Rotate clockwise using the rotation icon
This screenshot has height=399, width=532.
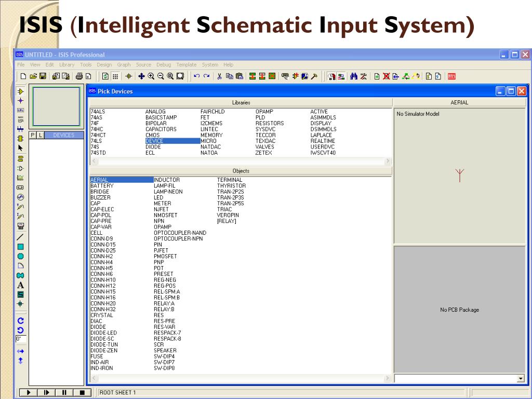coord(20,321)
